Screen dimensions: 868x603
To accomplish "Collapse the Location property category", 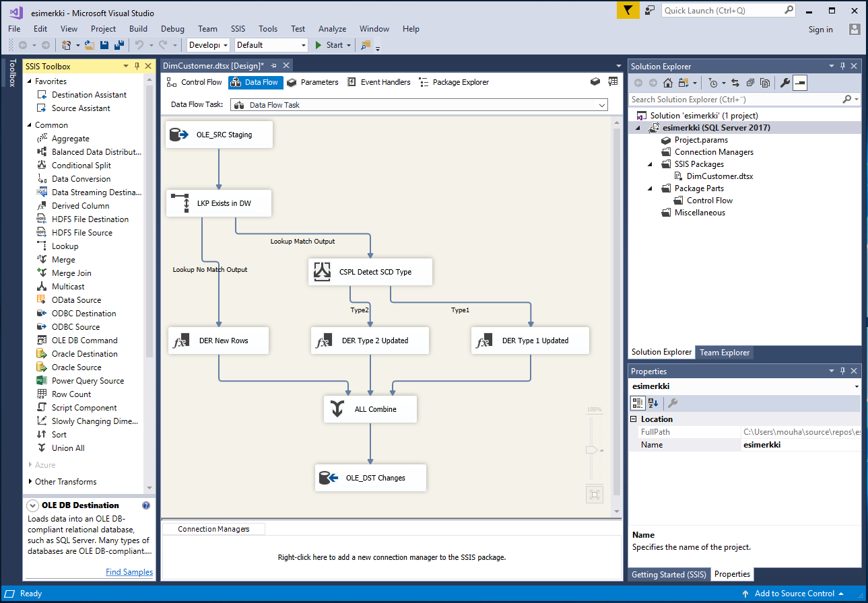I will pyautogui.click(x=634, y=419).
